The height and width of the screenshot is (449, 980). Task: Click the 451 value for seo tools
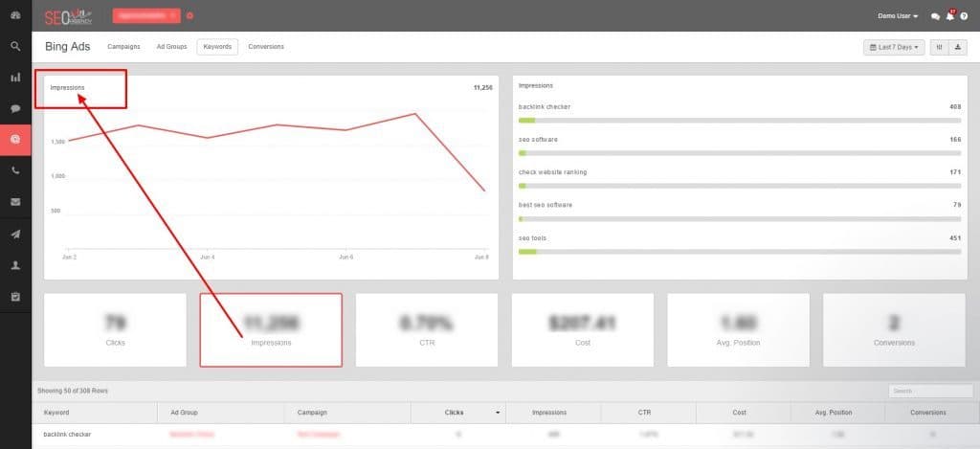pyautogui.click(x=955, y=238)
